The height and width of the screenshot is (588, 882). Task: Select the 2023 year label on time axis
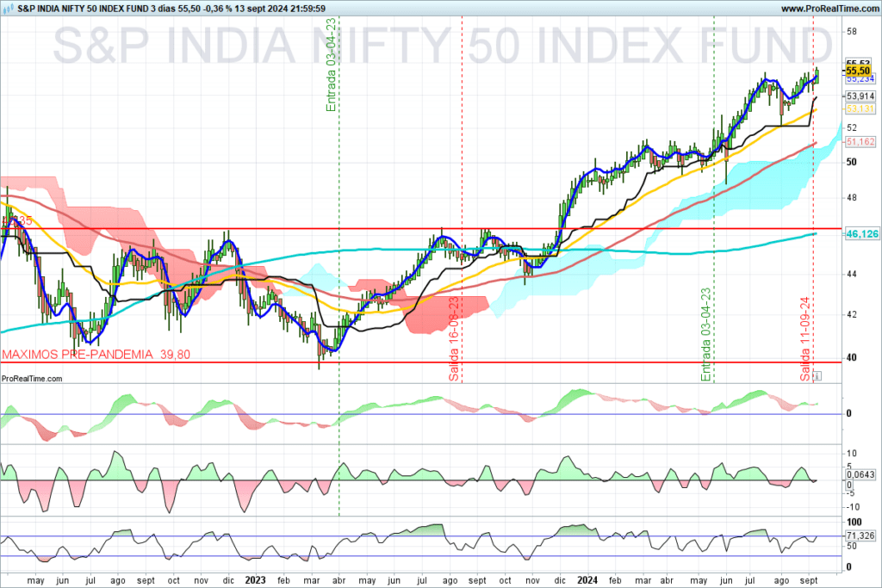tap(255, 580)
